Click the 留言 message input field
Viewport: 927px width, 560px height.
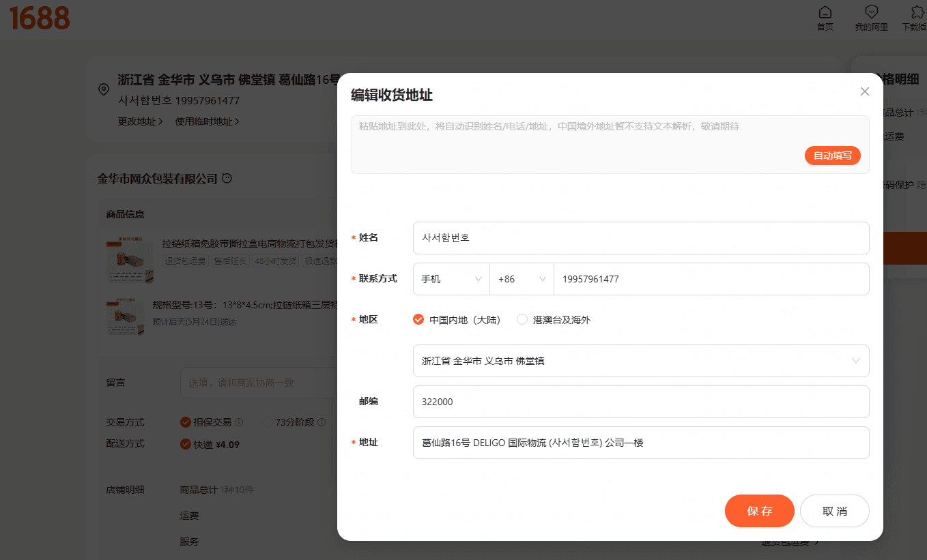coord(259,383)
